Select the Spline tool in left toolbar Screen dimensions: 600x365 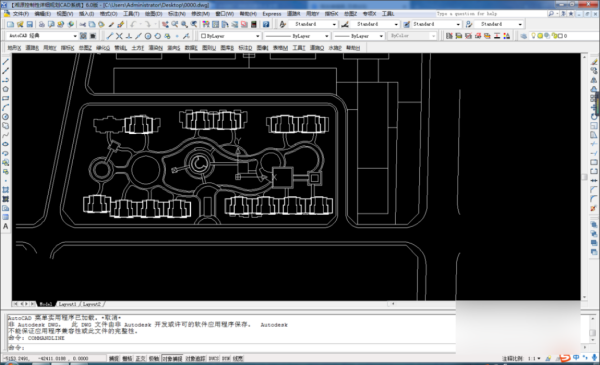[x=5, y=135]
